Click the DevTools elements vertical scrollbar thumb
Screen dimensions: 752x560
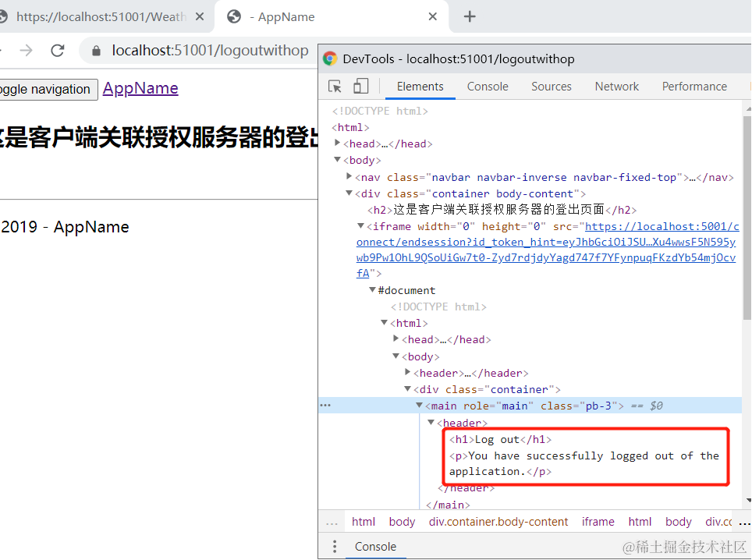point(747,218)
